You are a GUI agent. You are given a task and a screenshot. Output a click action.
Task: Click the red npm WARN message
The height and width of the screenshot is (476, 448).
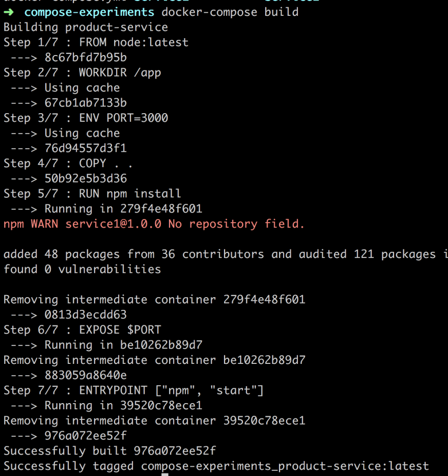[x=154, y=224]
